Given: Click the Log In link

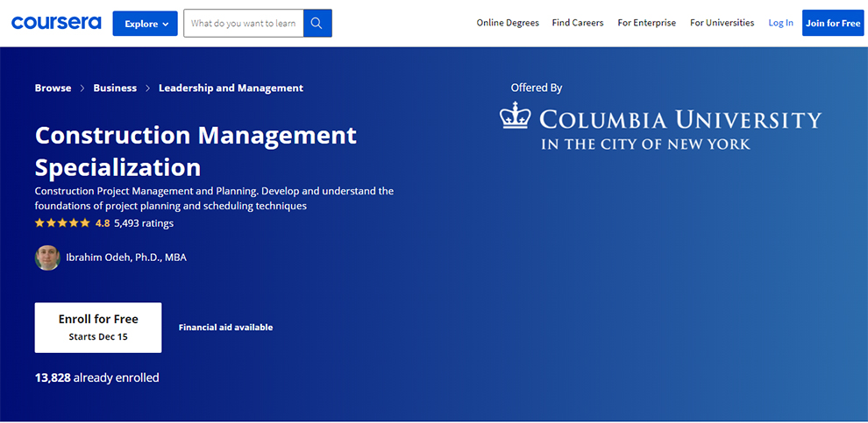Looking at the screenshot, I should point(780,23).
